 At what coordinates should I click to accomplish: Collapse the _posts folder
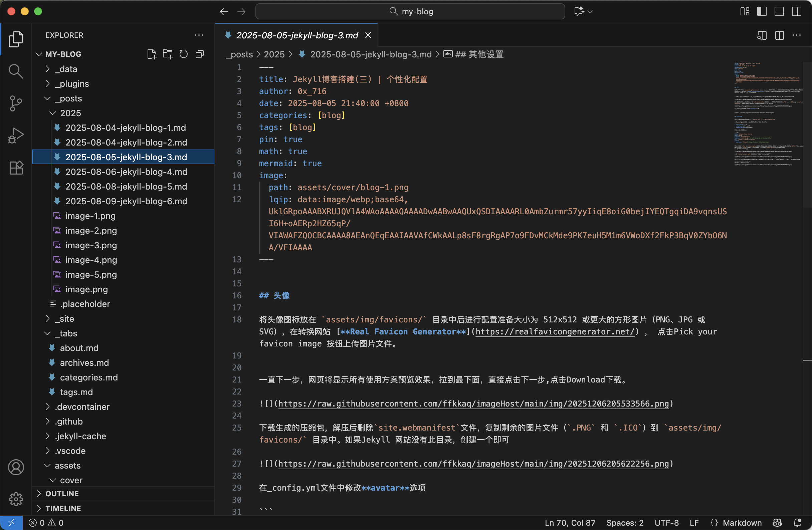(47, 98)
